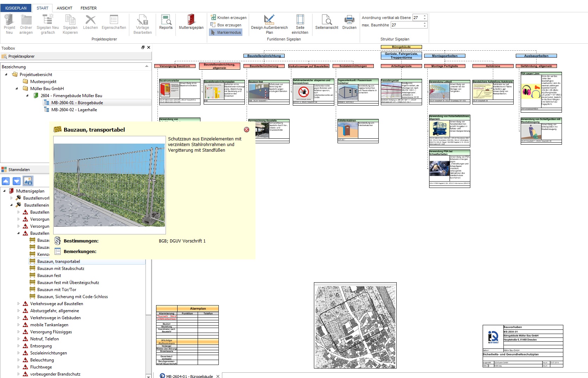Viewport: 588px width, 378px height.
Task: Click the blue down arrow in Stammdaten
Action: [17, 181]
